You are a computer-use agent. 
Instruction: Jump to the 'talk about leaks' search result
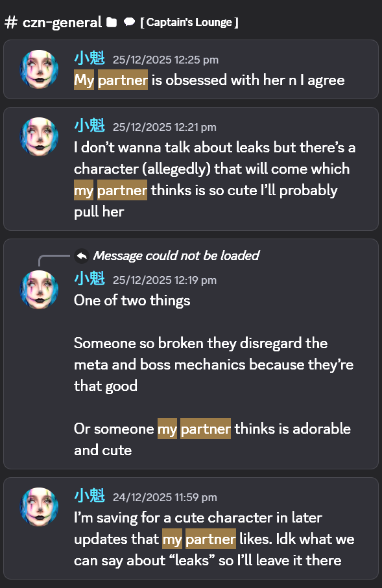[x=191, y=169]
